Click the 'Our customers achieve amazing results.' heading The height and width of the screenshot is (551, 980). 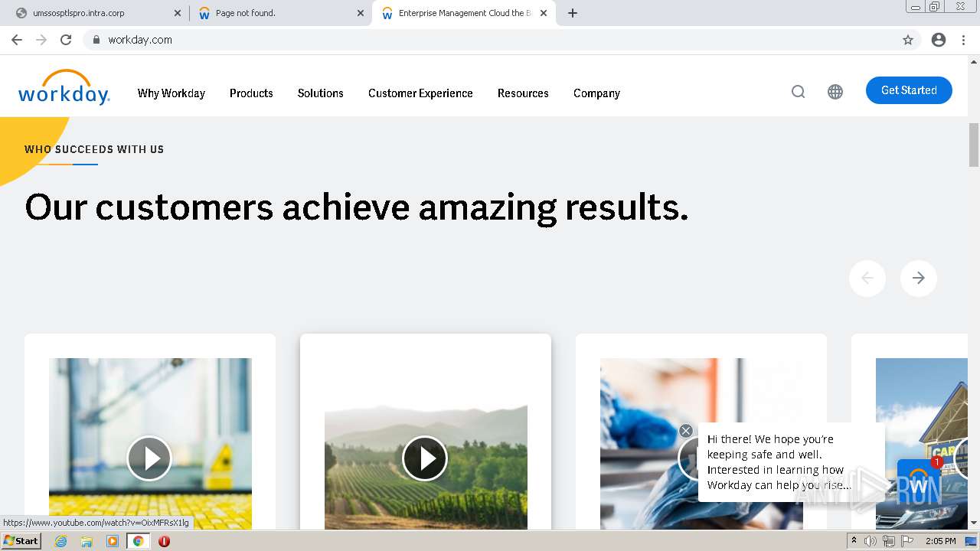[357, 207]
